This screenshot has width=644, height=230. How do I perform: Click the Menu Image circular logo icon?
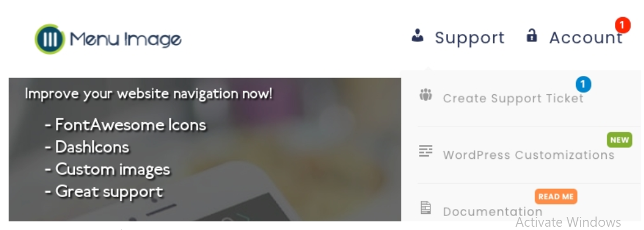50,39
